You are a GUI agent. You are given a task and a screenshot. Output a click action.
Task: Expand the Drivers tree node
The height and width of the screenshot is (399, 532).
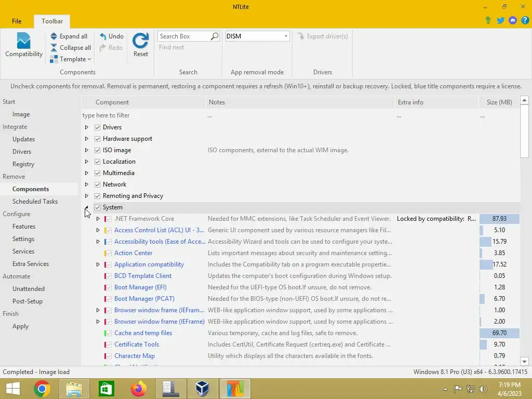click(x=87, y=127)
